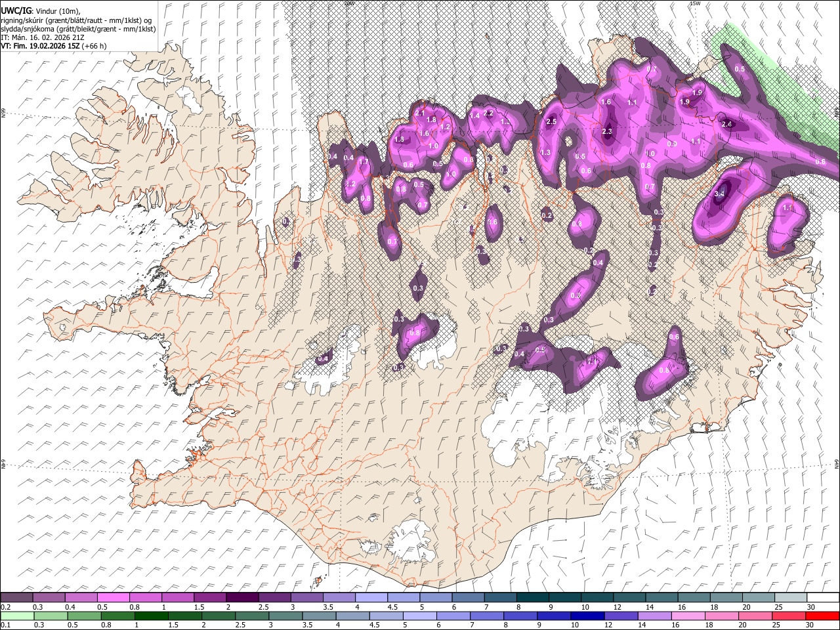Select the 2.4 value label on the map
The width and height of the screenshot is (840, 630).
[726, 124]
